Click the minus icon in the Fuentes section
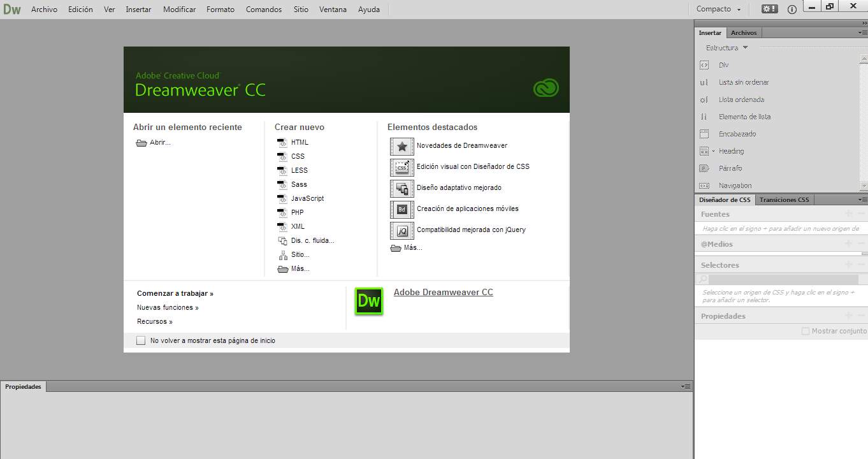 click(861, 214)
